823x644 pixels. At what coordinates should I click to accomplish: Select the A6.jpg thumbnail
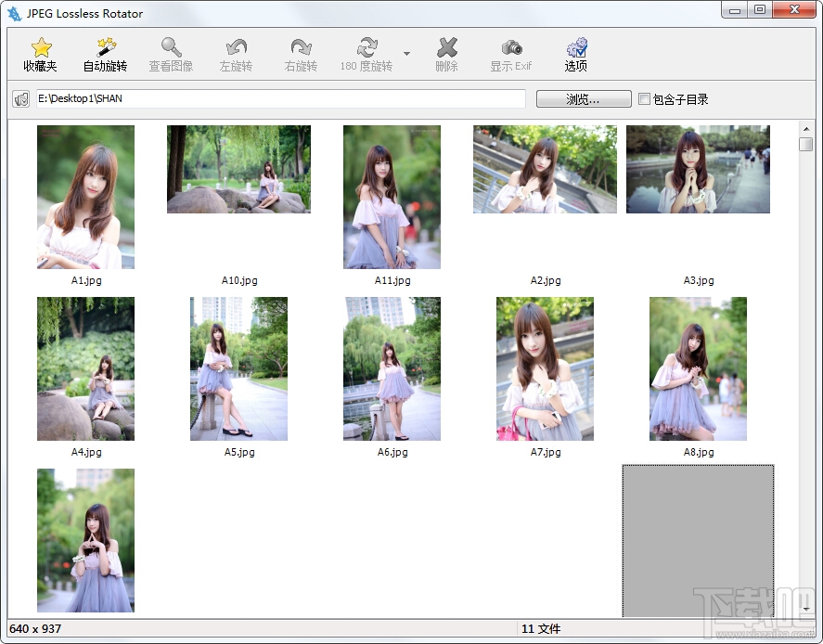(x=392, y=368)
